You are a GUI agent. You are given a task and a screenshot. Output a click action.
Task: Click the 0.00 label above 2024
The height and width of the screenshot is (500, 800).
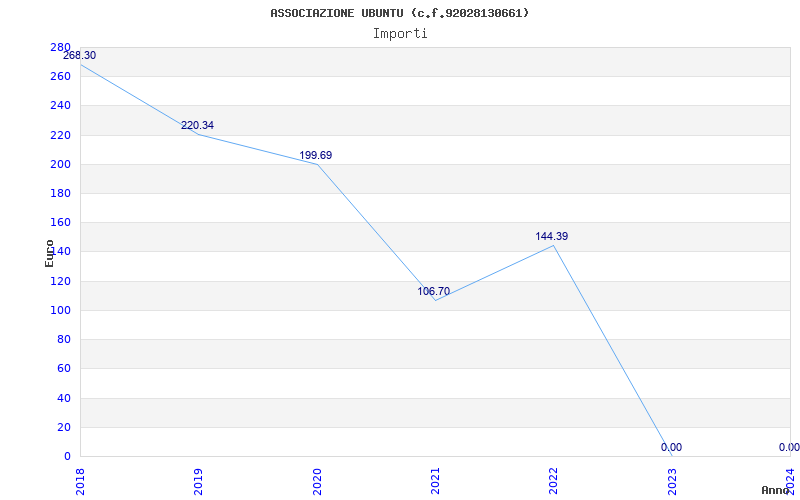click(x=789, y=447)
